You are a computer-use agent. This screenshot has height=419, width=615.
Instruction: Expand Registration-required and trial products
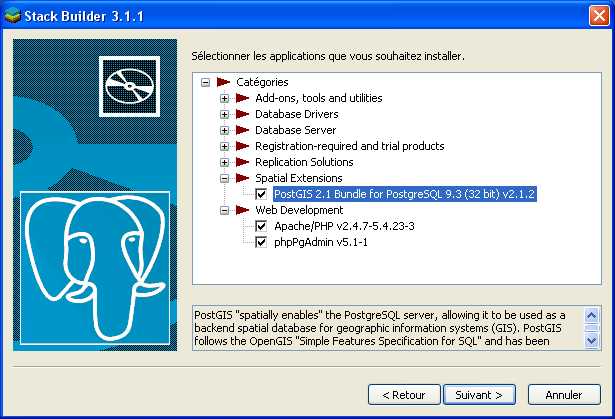(224, 146)
